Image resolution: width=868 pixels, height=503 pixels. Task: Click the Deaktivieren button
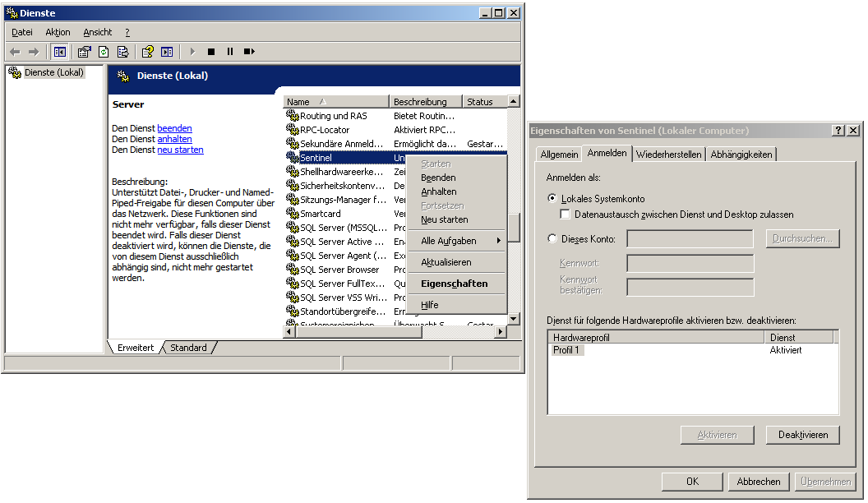(803, 435)
